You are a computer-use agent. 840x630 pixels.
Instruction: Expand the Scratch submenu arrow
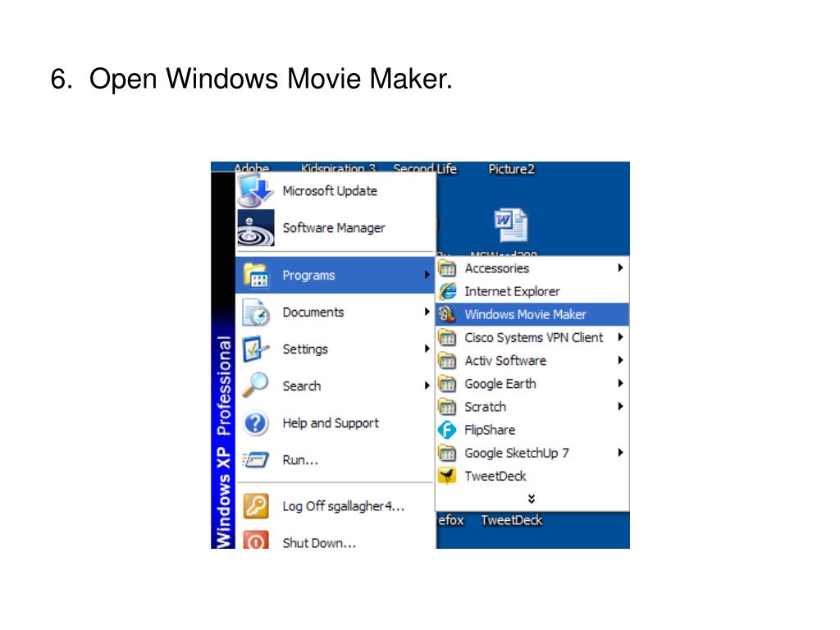[x=620, y=406]
